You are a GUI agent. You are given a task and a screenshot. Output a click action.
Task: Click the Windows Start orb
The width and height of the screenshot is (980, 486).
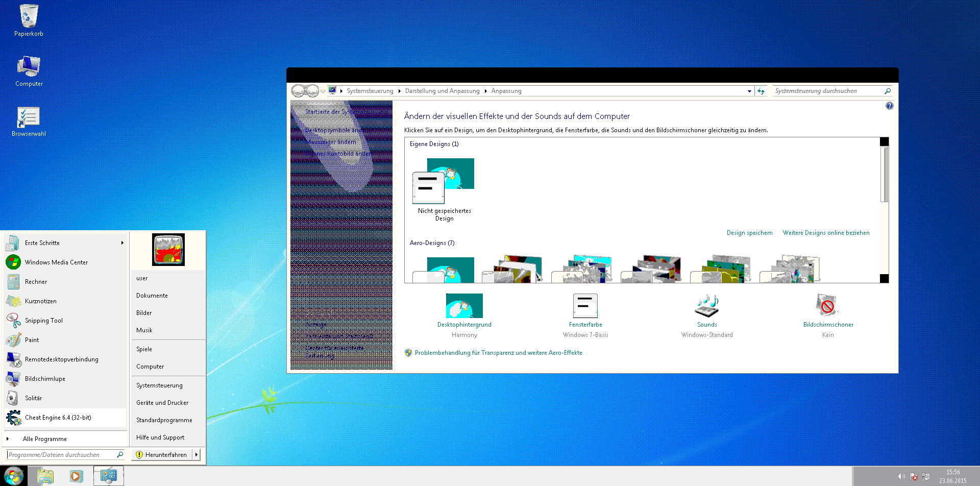click(14, 476)
